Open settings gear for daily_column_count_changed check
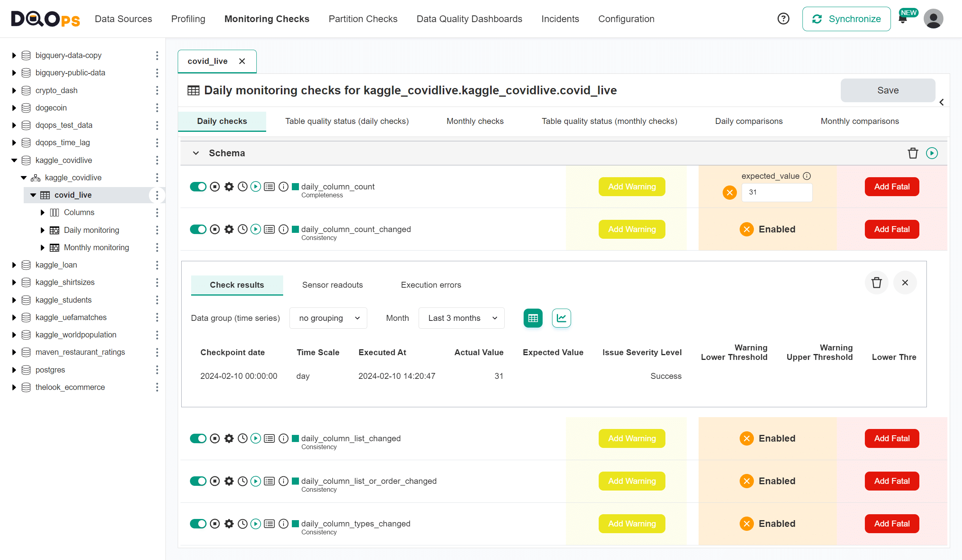 tap(229, 229)
